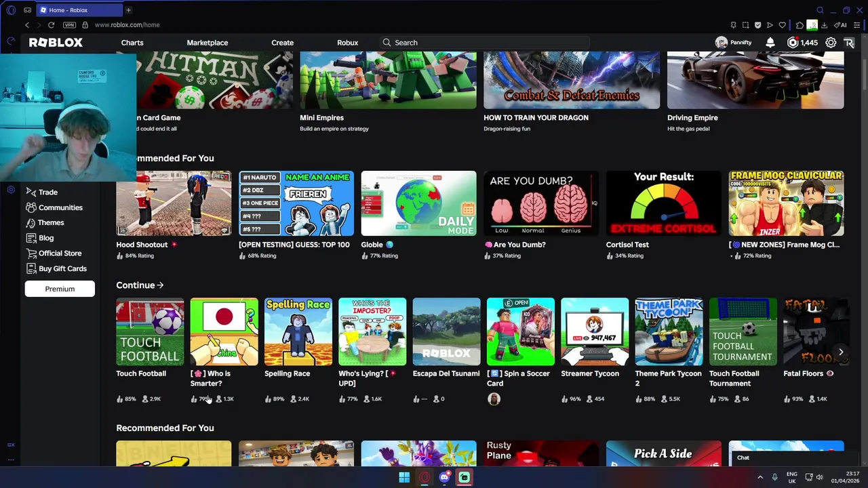
Task: Open the Robux tab
Action: pos(348,43)
